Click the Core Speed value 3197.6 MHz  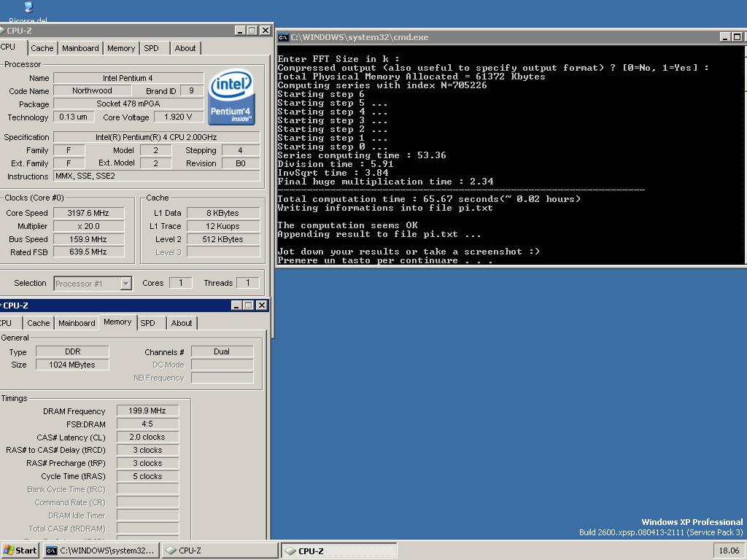[88, 213]
